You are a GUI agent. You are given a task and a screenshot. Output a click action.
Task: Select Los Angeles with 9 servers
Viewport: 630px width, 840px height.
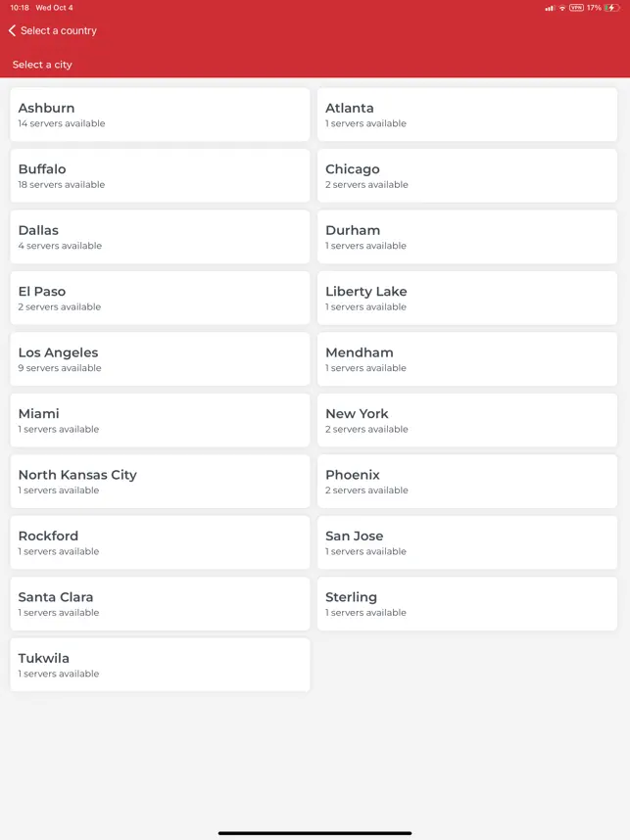point(160,359)
